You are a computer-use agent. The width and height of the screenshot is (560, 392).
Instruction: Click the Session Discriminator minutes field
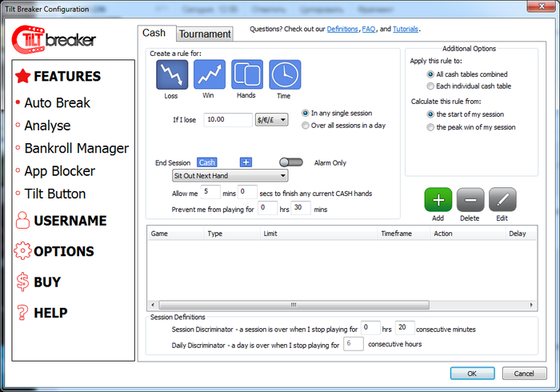point(405,327)
